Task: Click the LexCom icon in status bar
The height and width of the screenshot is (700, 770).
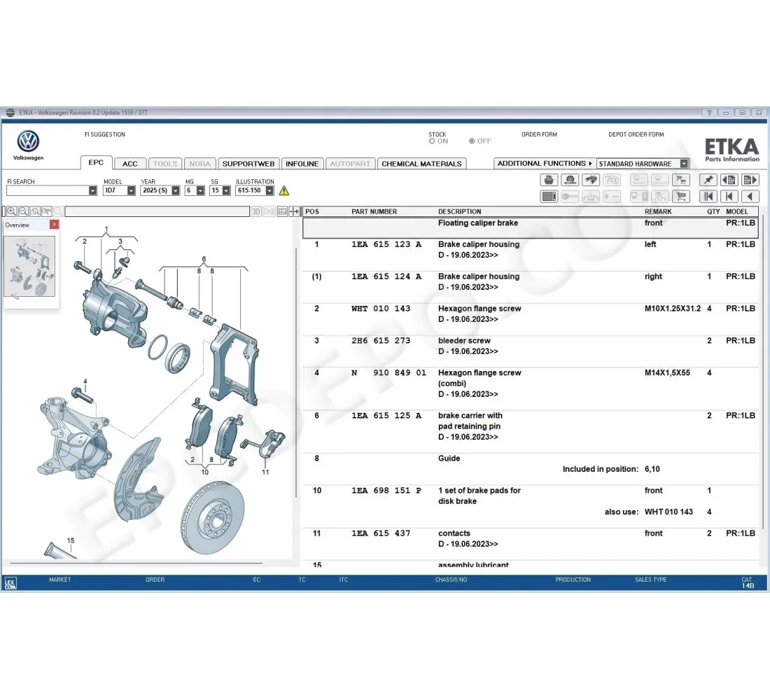Action: [x=10, y=584]
